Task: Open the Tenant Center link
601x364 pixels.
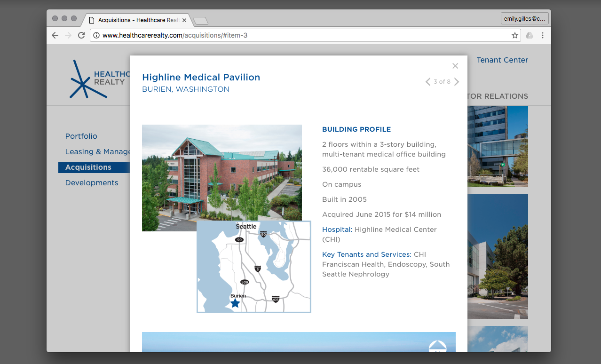Action: click(x=502, y=60)
